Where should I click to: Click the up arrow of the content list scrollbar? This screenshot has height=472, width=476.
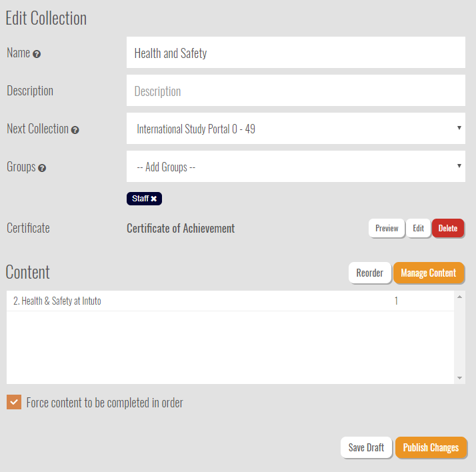point(459,297)
